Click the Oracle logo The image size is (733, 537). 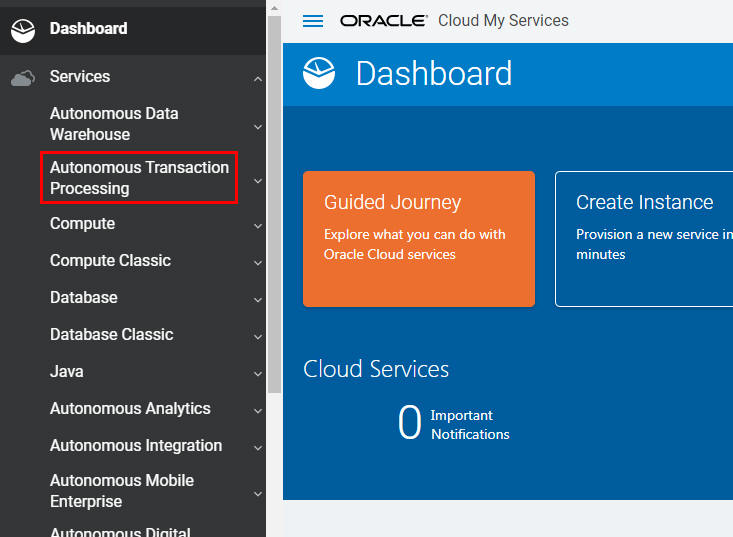384,21
